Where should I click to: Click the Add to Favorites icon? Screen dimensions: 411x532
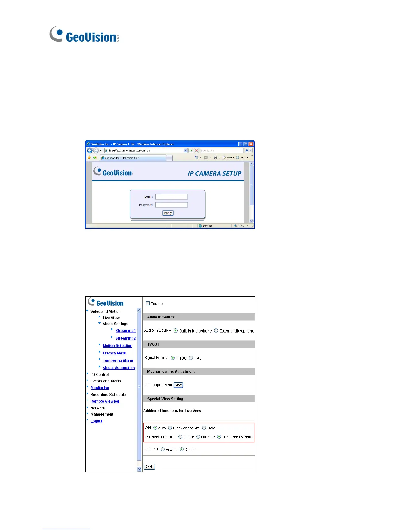[x=95, y=158]
